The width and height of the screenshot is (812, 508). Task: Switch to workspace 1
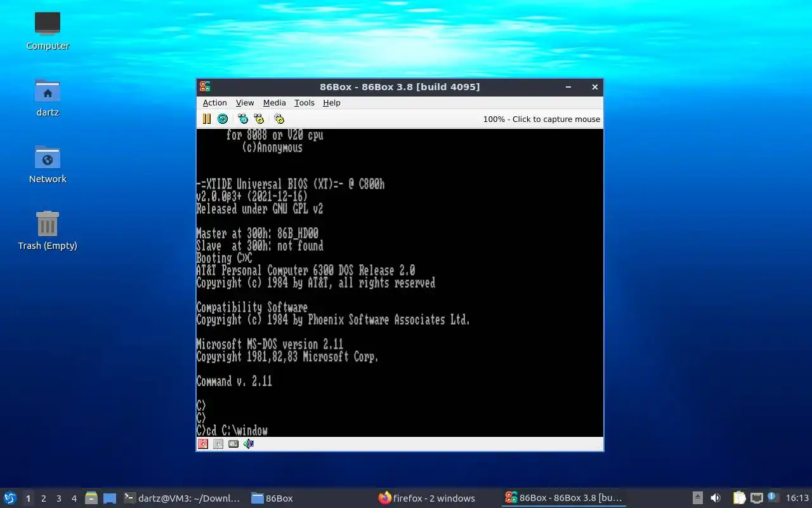(x=28, y=498)
